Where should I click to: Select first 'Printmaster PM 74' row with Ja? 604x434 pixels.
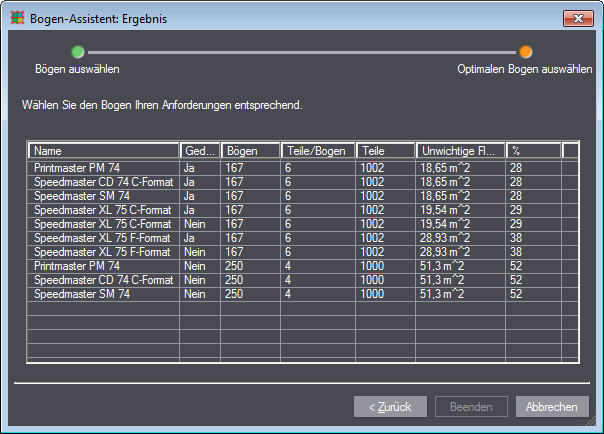[x=303, y=168]
